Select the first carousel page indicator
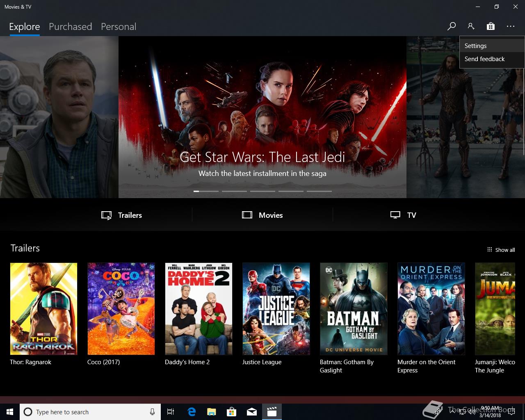 [x=206, y=191]
